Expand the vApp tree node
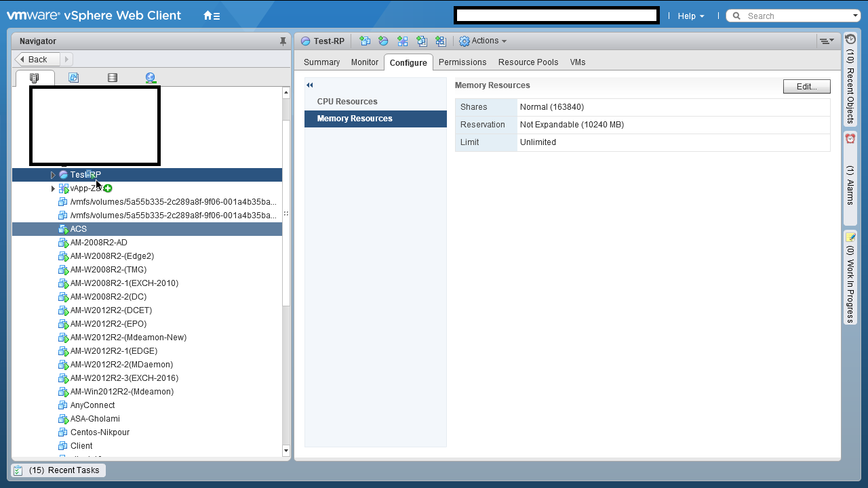The height and width of the screenshot is (488, 868). [x=54, y=188]
